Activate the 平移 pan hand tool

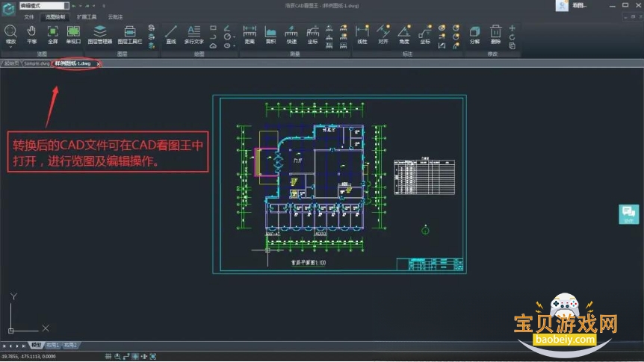(31, 34)
